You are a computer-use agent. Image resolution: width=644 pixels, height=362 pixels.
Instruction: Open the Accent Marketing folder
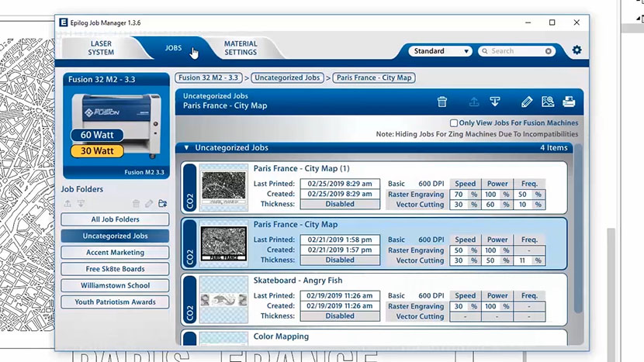(115, 253)
